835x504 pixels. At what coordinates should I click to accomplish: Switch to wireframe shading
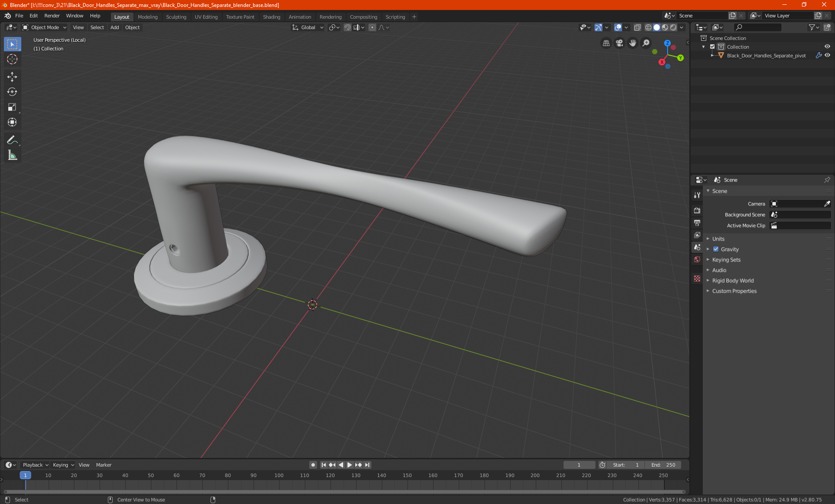pyautogui.click(x=648, y=27)
